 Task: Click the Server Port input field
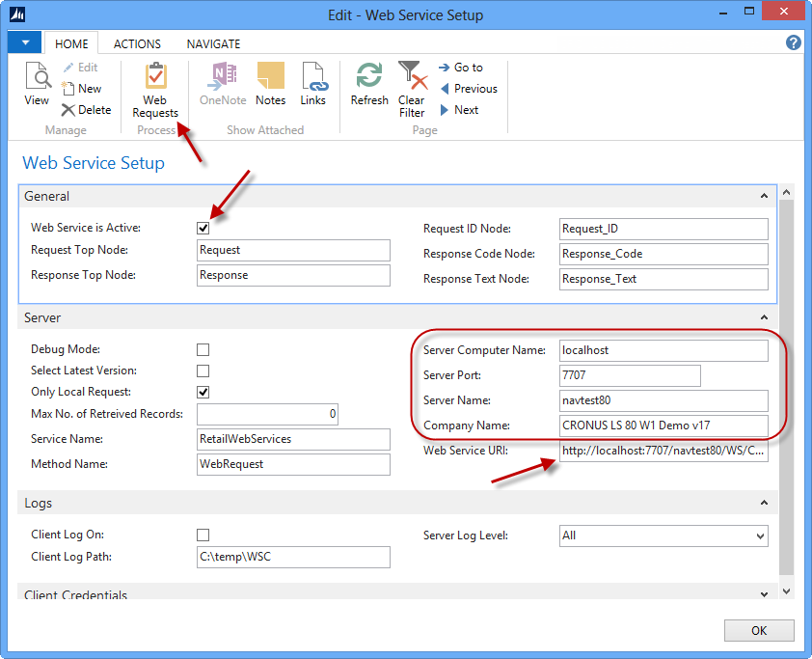click(x=630, y=375)
